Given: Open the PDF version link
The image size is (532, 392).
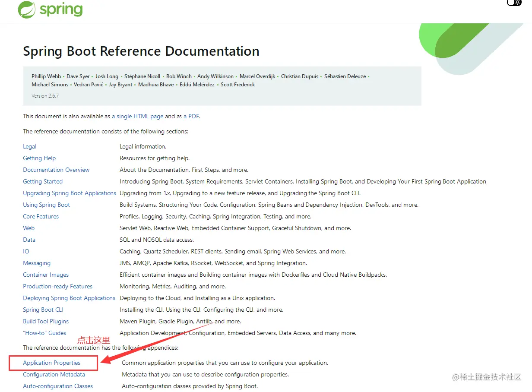Looking at the screenshot, I should point(191,117).
